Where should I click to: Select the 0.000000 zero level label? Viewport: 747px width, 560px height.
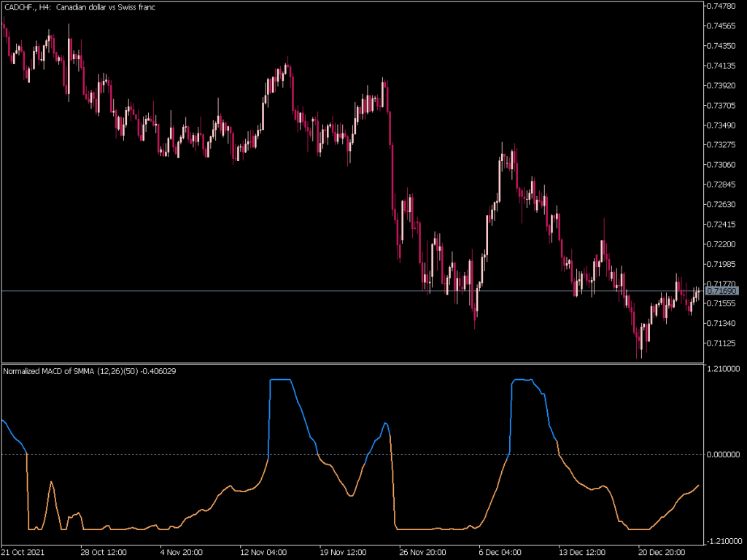[724, 456]
